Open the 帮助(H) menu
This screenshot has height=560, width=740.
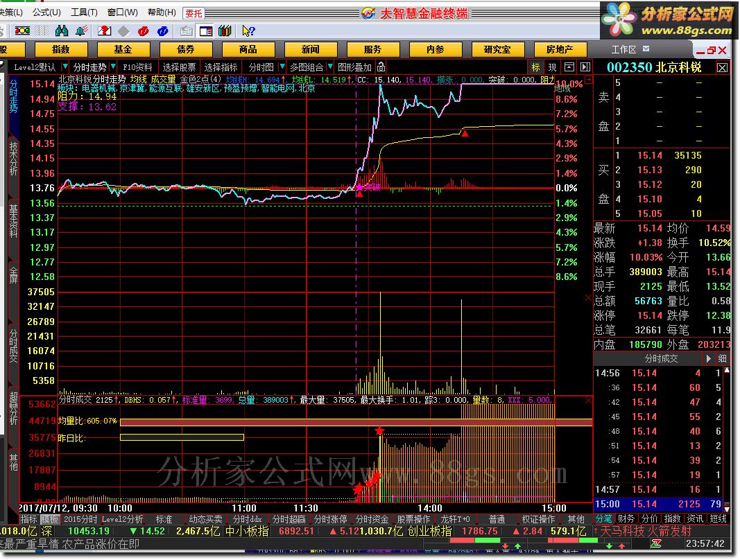pos(162,12)
